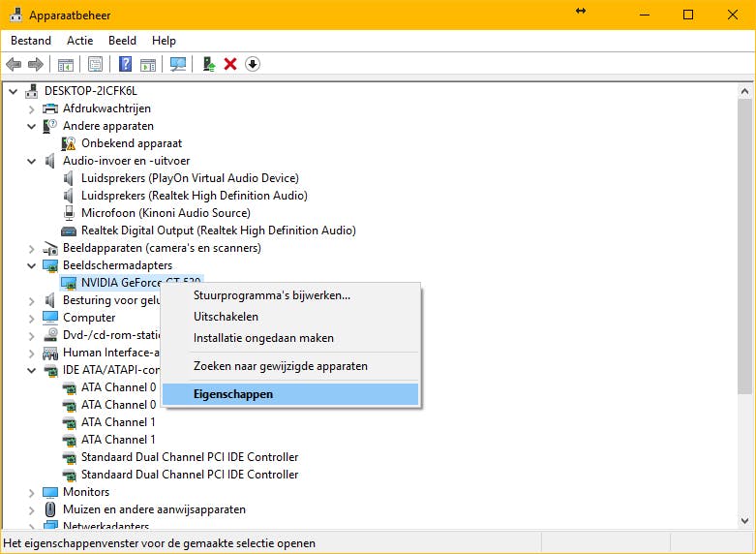Open the Beeld menu
This screenshot has width=756, height=554.
[x=123, y=41]
